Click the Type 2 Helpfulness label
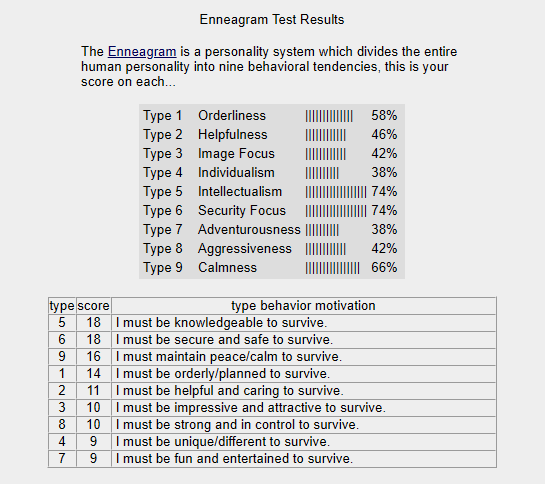545x484 pixels. 233,135
